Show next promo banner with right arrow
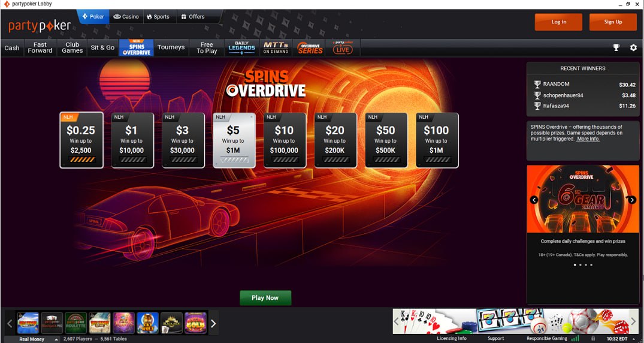Viewport: 644px width, 343px height. point(632,200)
